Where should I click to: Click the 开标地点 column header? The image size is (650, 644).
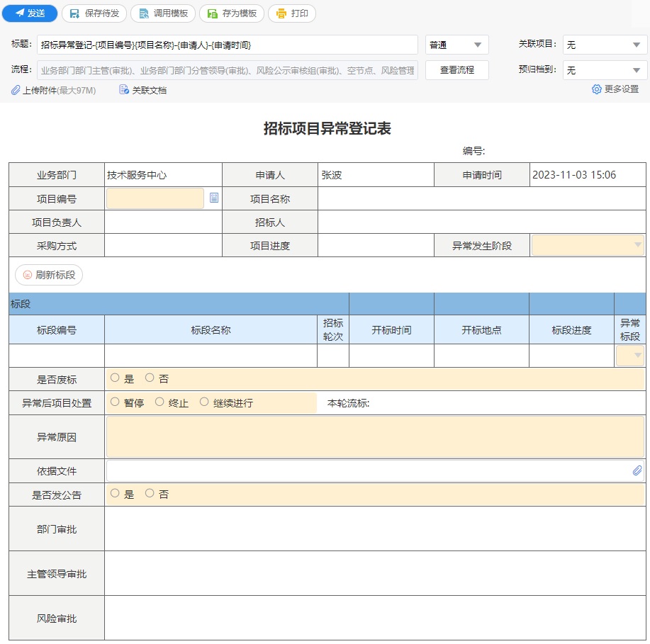(x=482, y=330)
